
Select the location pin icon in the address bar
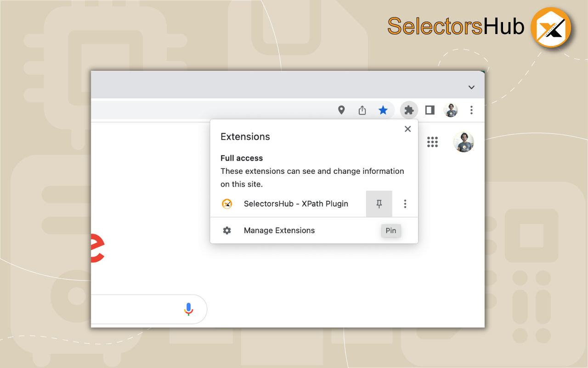pos(341,110)
